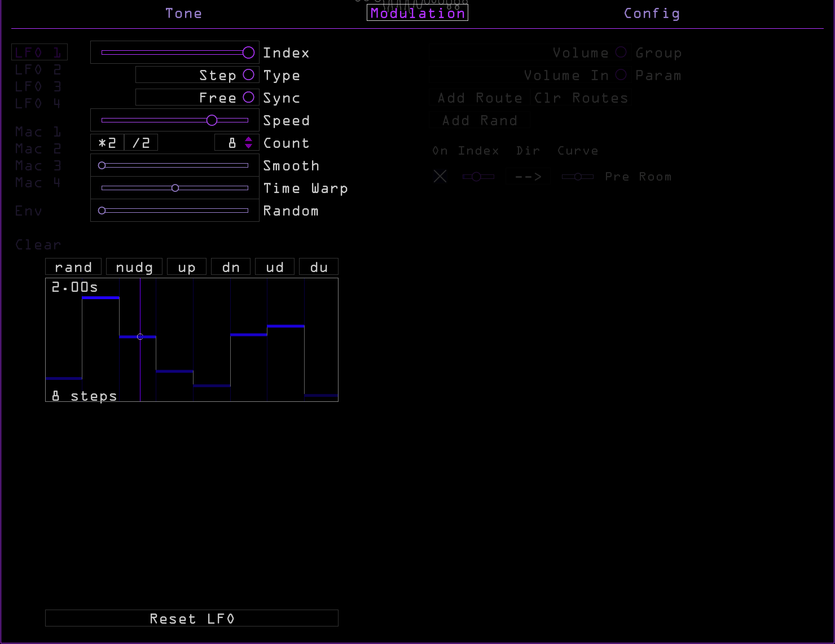Click the Add Rand button
This screenshot has width=835, height=644.
(x=480, y=120)
